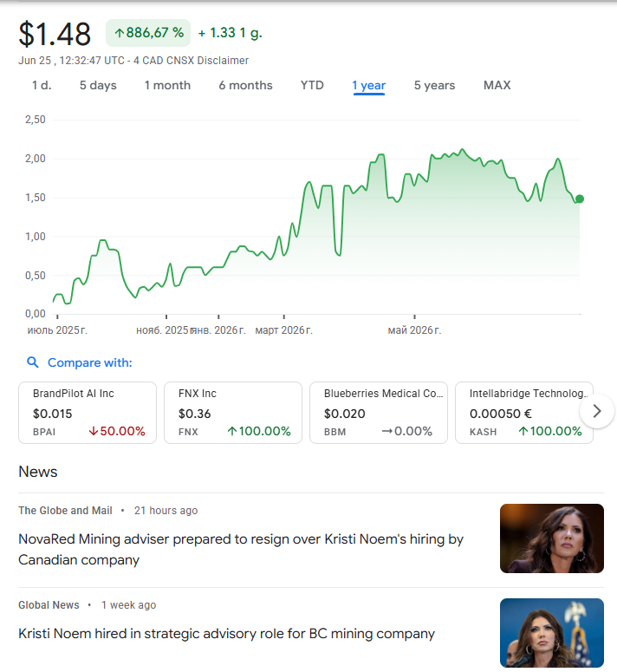Viewport: 617px width, 672px height.
Task: Click the KASH 100.00% change value
Action: point(550,431)
